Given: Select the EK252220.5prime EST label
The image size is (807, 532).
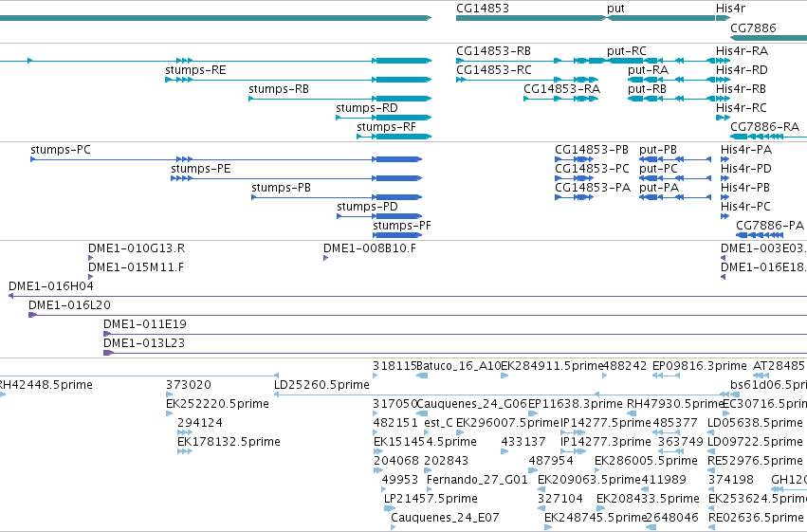Looking at the screenshot, I should [217, 404].
